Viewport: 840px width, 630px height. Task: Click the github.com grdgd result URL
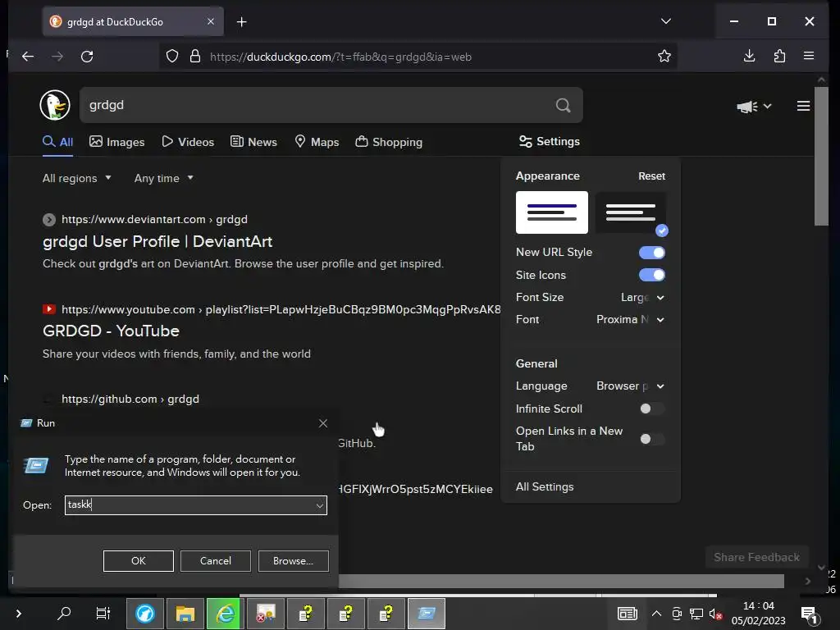point(130,399)
